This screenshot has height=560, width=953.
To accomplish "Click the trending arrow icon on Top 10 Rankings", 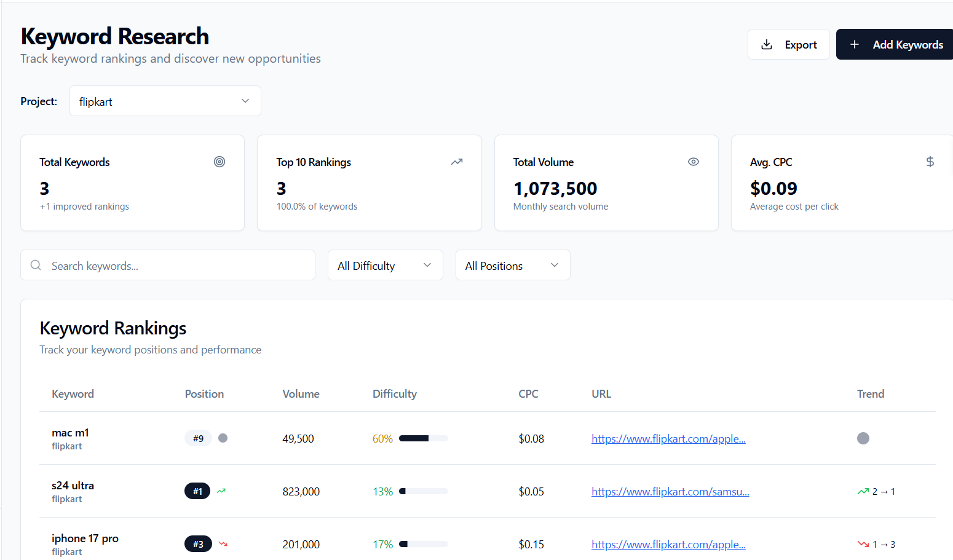I will 456,162.
